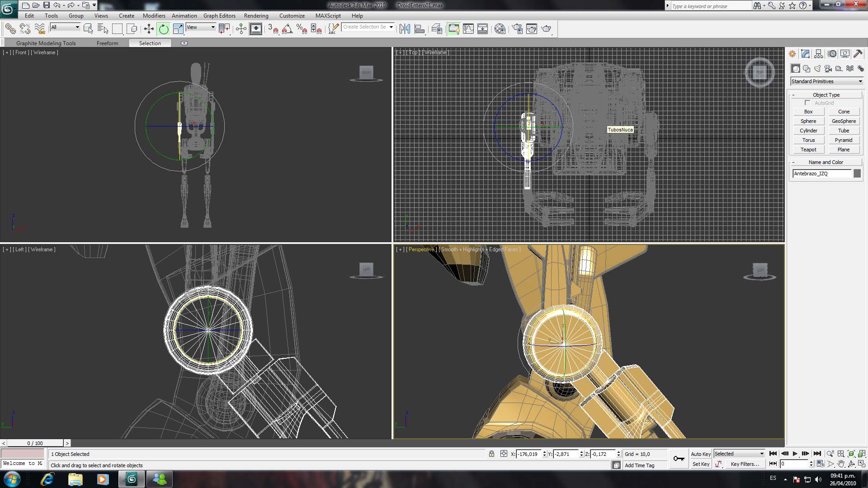The height and width of the screenshot is (488, 868).
Task: Open the Material Editor icon
Action: pyautogui.click(x=500, y=29)
